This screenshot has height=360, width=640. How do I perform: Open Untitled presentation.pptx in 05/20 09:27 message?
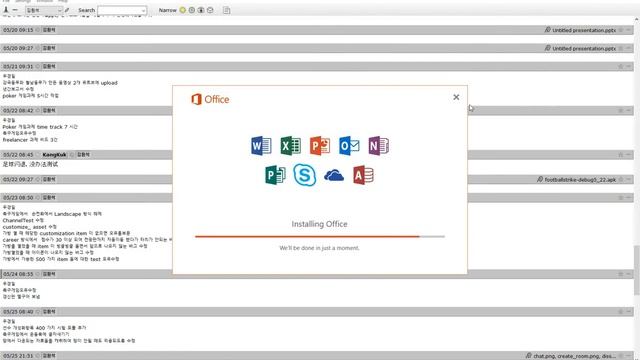(x=584, y=48)
